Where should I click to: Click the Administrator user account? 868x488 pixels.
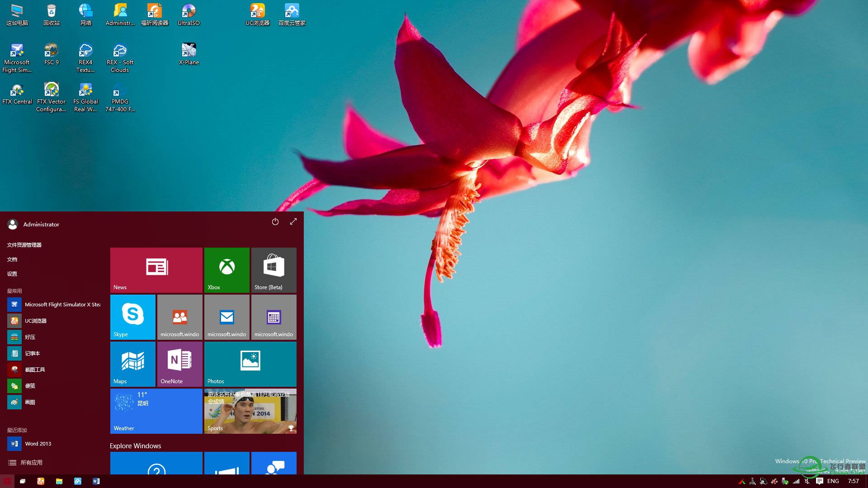pos(33,224)
